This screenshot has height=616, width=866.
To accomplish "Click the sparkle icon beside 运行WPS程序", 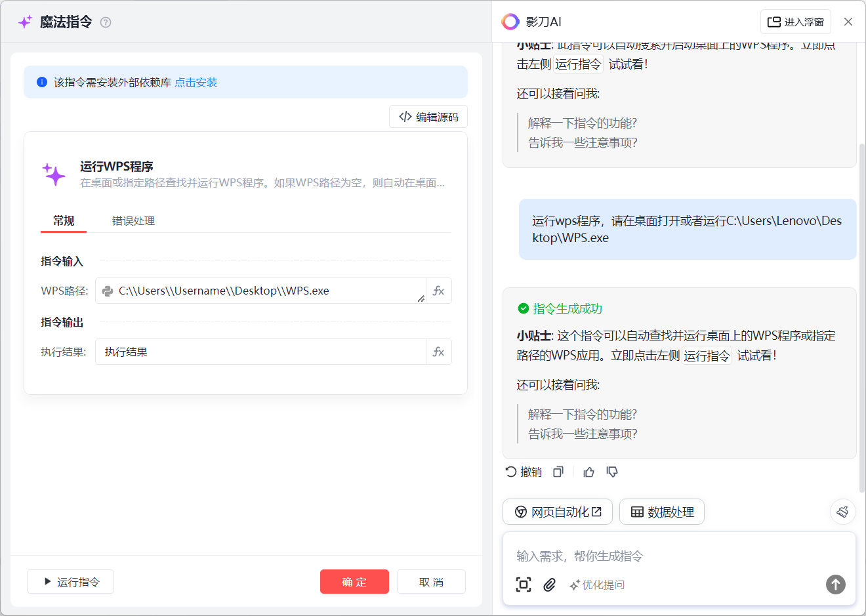I will pos(54,175).
